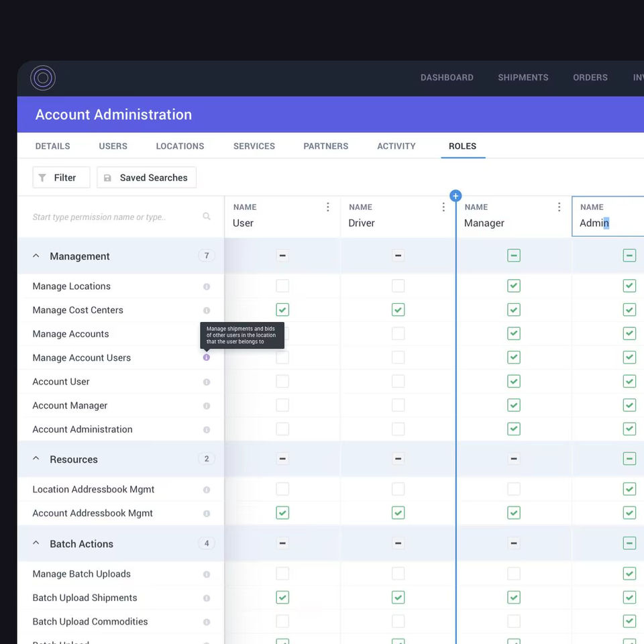Click the Filter button
Image resolution: width=644 pixels, height=644 pixels.
point(61,178)
